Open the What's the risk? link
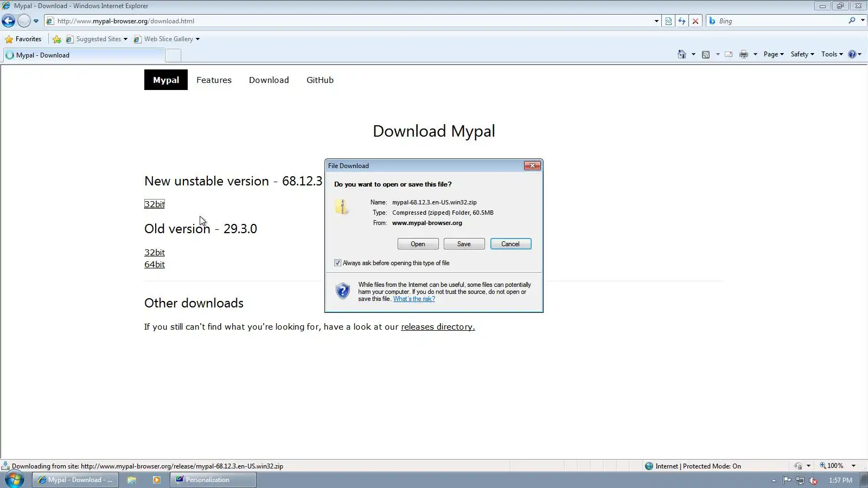Viewport: 868px width, 488px height. pyautogui.click(x=414, y=299)
